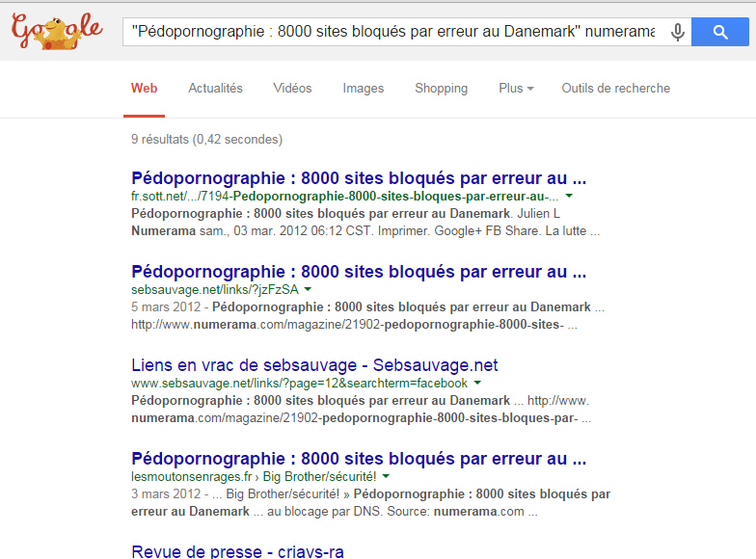Activate voice search microphone icon
756x559 pixels.
click(x=678, y=33)
